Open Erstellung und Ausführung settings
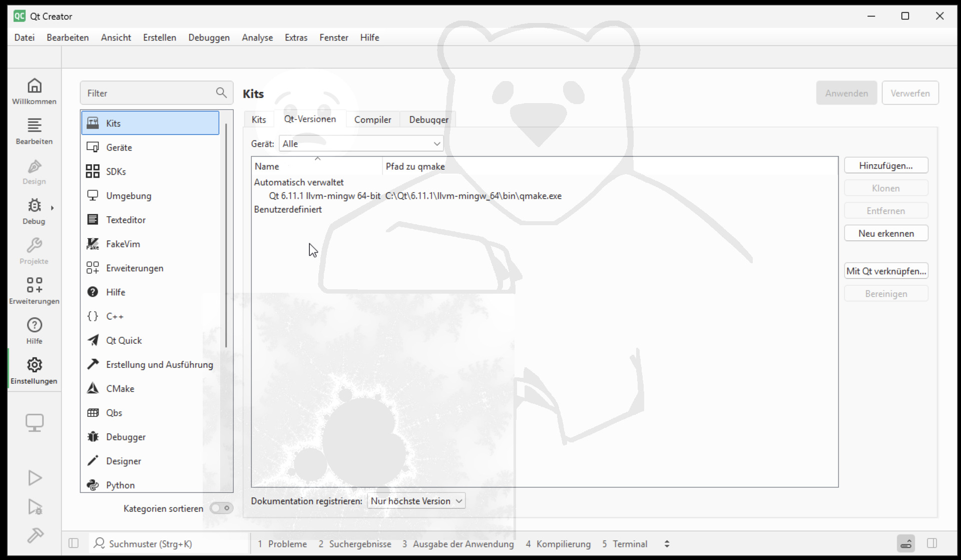 (x=150, y=364)
